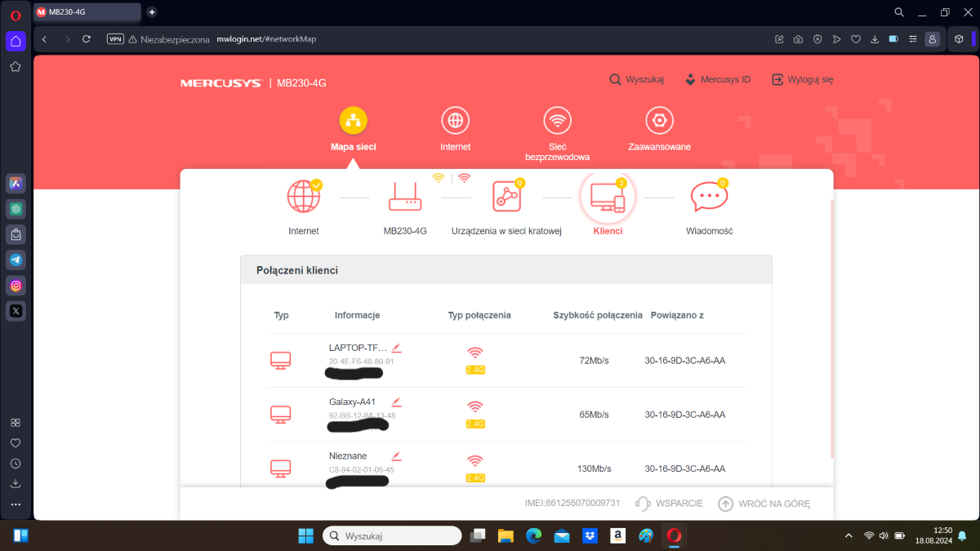
Task: Reload the page with the refresh button
Action: 87,39
